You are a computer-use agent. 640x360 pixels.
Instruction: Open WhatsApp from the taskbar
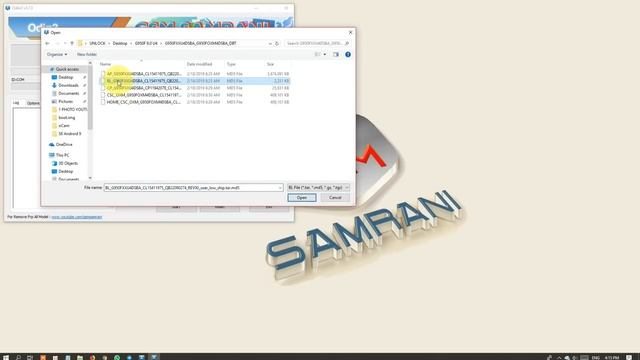point(117,358)
